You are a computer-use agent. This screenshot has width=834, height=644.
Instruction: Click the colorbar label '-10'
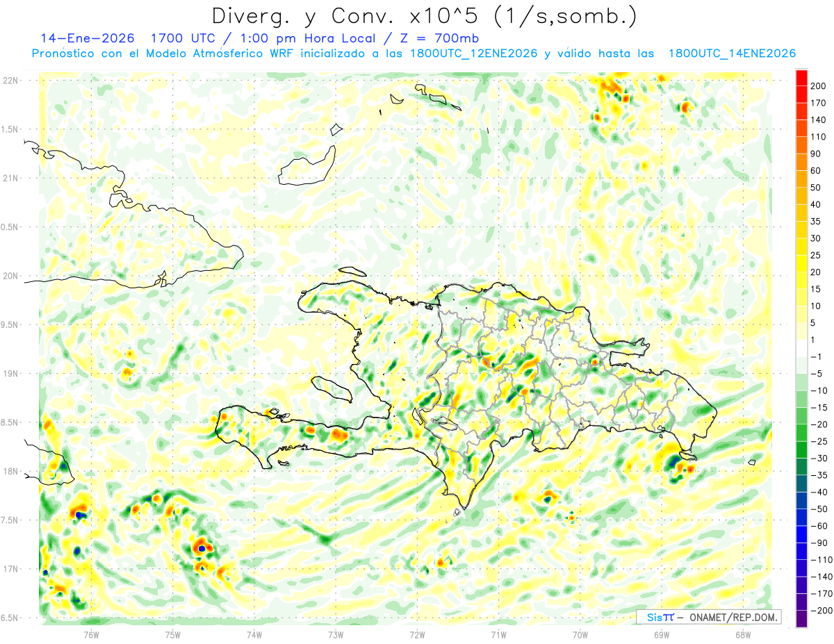point(819,390)
